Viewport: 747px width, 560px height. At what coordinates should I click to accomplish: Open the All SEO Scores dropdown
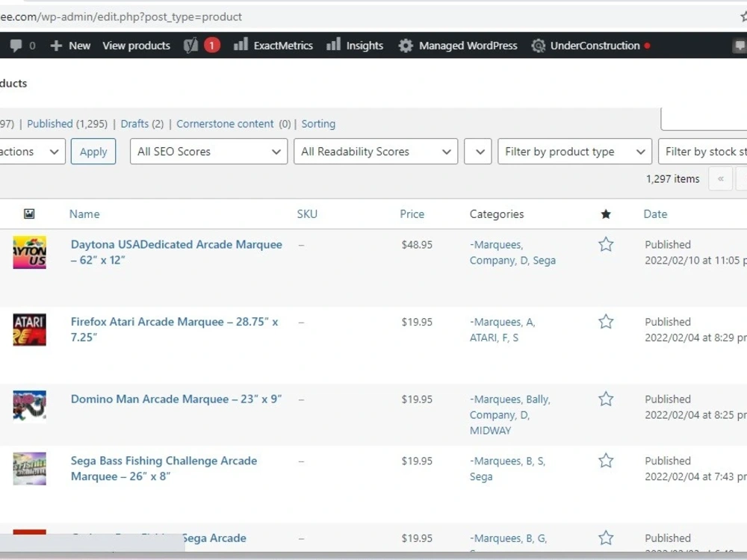click(x=208, y=152)
